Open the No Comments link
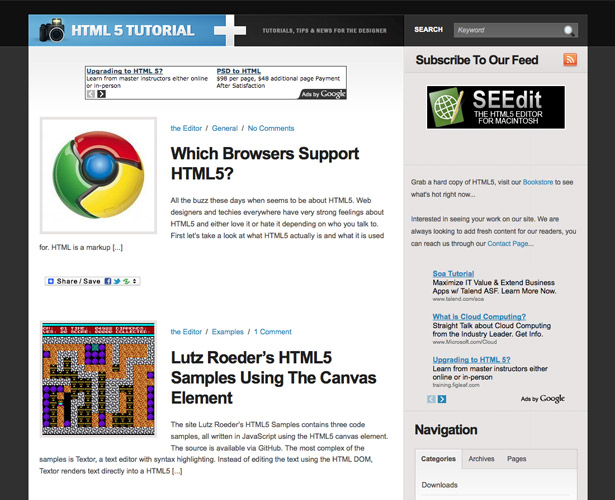The image size is (615, 500). click(271, 128)
